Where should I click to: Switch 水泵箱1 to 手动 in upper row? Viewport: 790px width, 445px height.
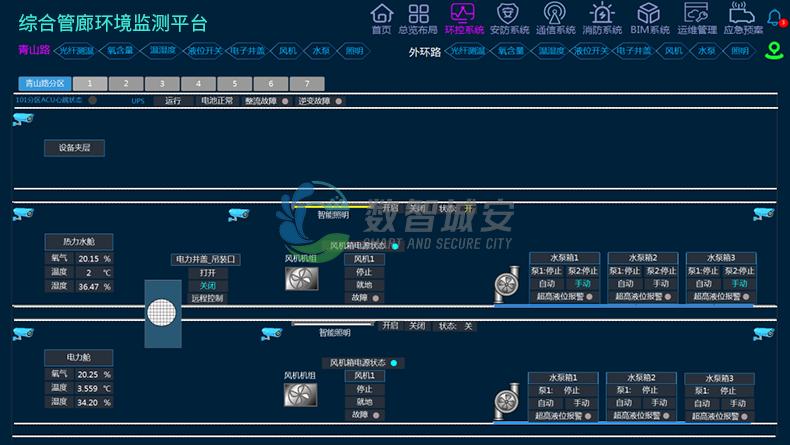click(582, 284)
